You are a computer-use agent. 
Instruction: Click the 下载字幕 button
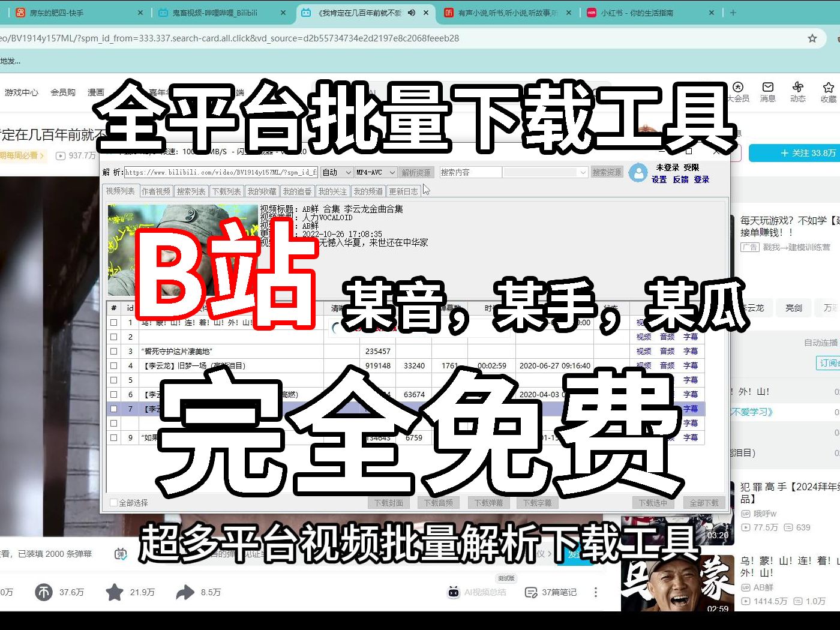point(537,503)
